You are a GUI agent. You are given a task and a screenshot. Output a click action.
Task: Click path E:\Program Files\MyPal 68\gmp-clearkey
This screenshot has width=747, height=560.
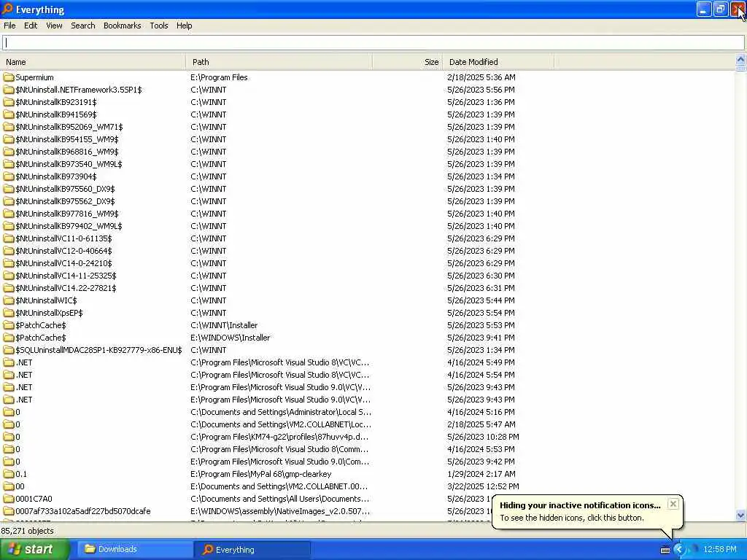[x=260, y=474]
